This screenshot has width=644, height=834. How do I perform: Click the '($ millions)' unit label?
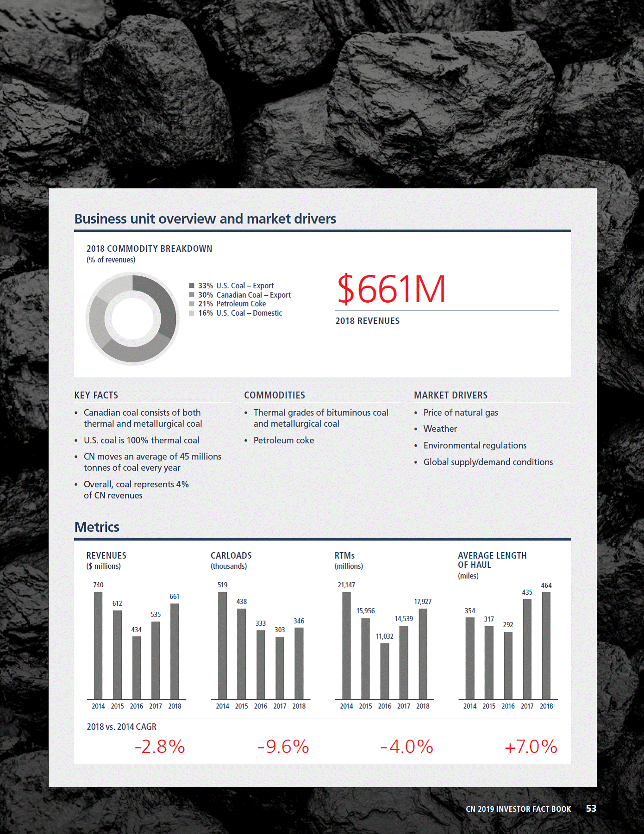[x=104, y=566]
